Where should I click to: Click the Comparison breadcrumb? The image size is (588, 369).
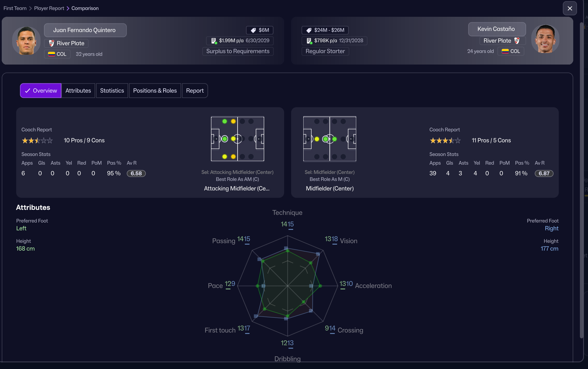point(85,8)
